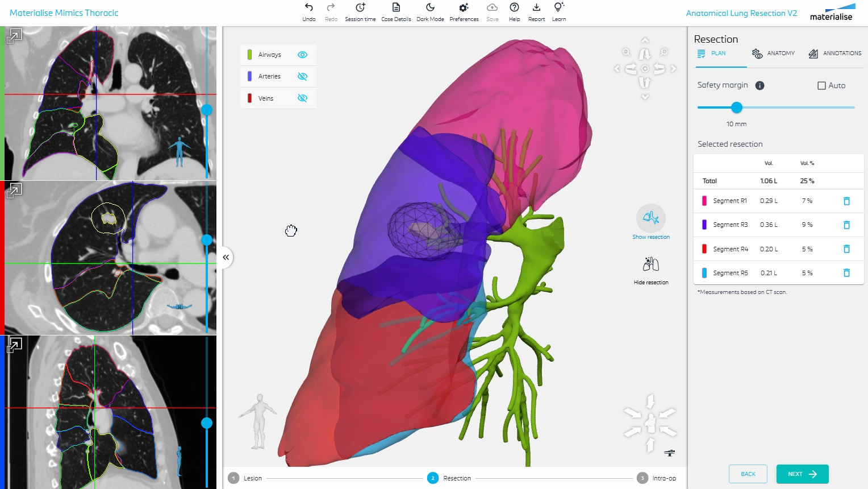This screenshot has width=868, height=489.
Task: Open Case Details document icon
Action: pos(396,8)
